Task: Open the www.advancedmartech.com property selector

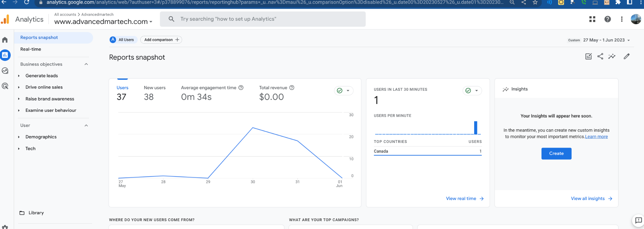Action: 103,22
